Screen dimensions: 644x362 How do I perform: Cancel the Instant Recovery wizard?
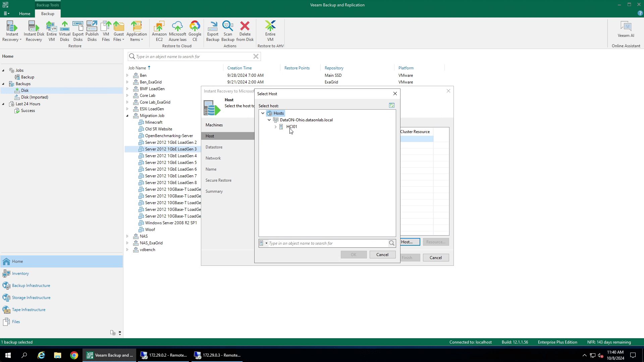click(x=436, y=258)
